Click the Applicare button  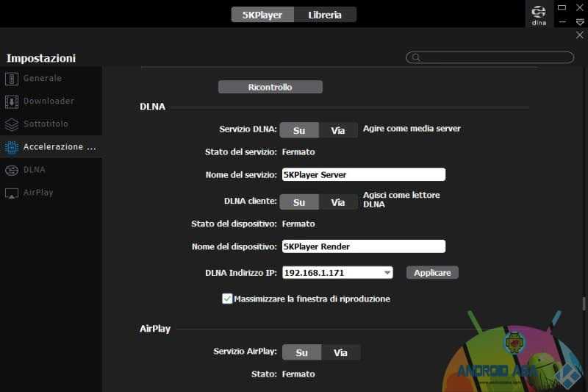(x=432, y=273)
